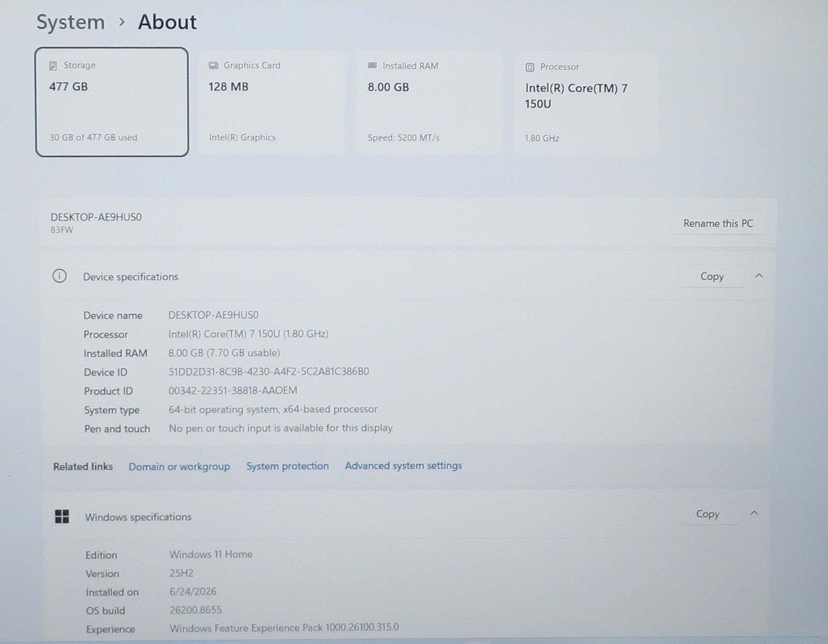Select the 8.00 GB (7.70 GB usable) value
The width and height of the screenshot is (828, 644).
pyautogui.click(x=224, y=353)
